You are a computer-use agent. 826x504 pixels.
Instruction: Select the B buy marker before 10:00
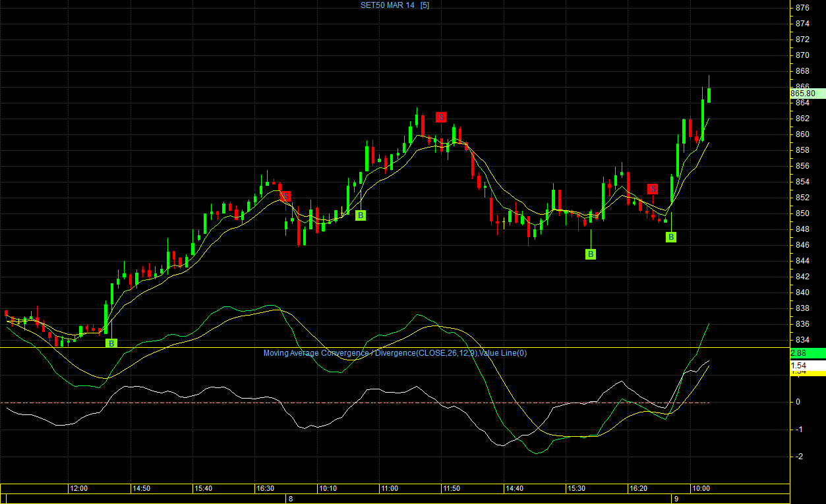[671, 237]
